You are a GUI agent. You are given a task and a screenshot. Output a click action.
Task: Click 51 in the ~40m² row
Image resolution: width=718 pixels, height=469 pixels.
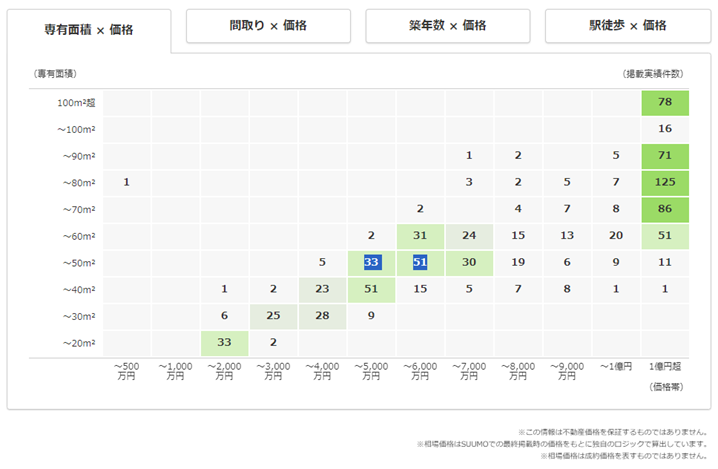pos(371,289)
